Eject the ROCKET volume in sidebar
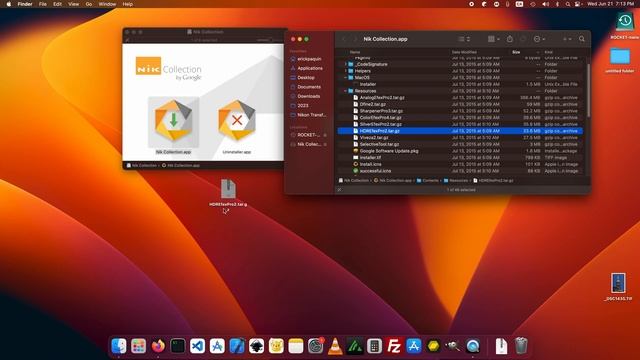 (x=325, y=135)
